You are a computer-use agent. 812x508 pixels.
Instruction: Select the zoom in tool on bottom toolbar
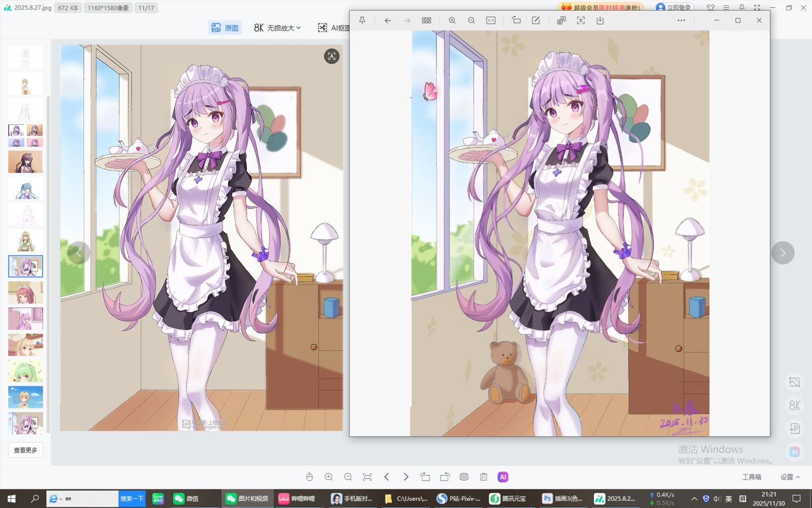pos(329,477)
